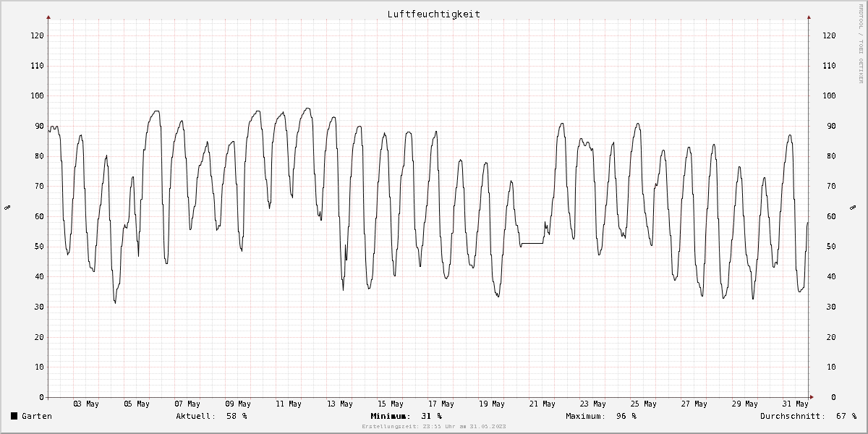Click the "90" label on the left axis
Viewport: 868px width, 434px height.
coord(38,126)
